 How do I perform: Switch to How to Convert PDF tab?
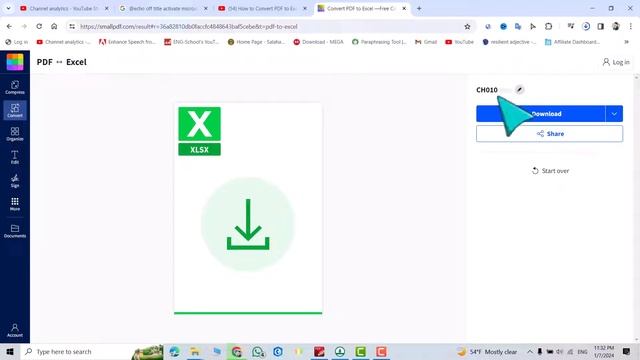click(x=262, y=8)
